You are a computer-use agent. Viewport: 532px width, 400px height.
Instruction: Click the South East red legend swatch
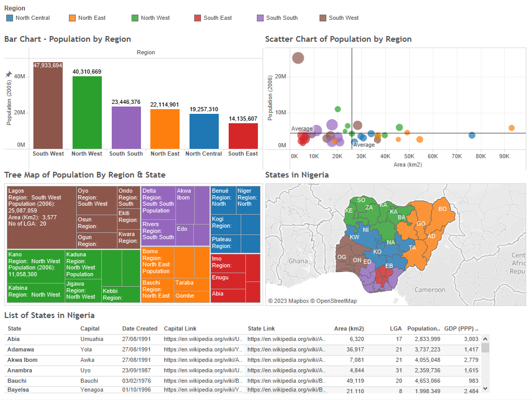click(x=198, y=18)
